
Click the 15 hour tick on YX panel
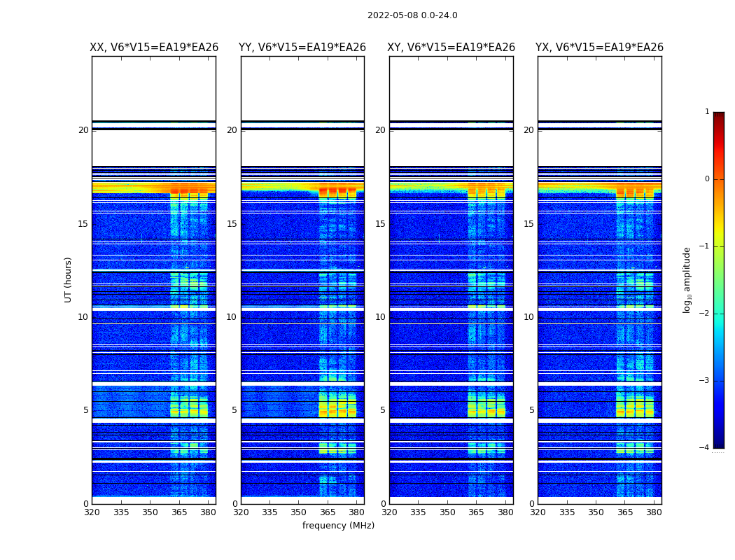point(528,223)
